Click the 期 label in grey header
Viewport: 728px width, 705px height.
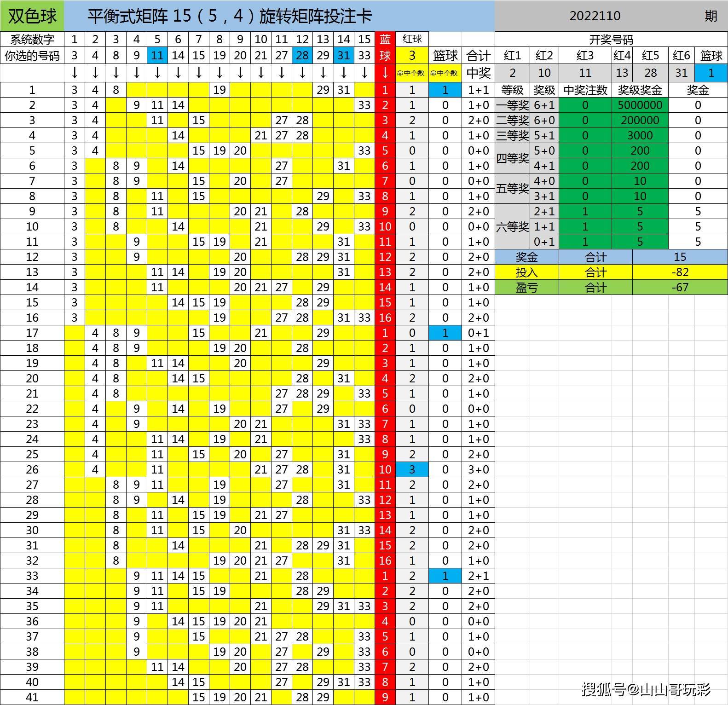tap(711, 16)
